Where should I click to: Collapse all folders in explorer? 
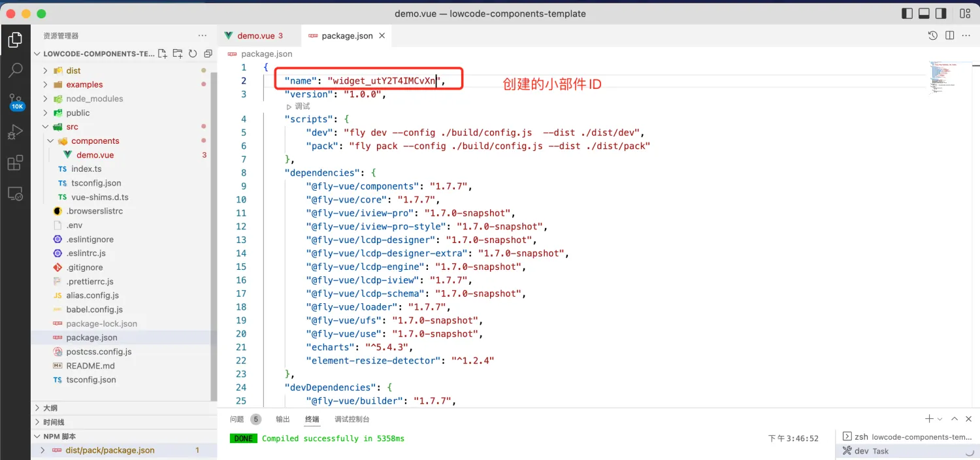point(208,54)
